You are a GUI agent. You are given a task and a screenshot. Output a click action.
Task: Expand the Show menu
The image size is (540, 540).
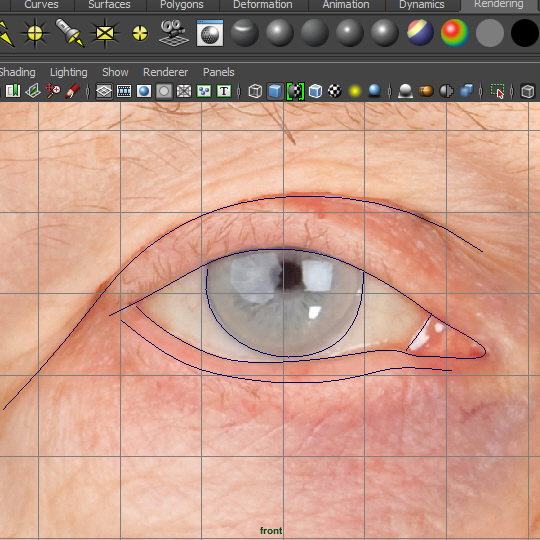(x=115, y=72)
